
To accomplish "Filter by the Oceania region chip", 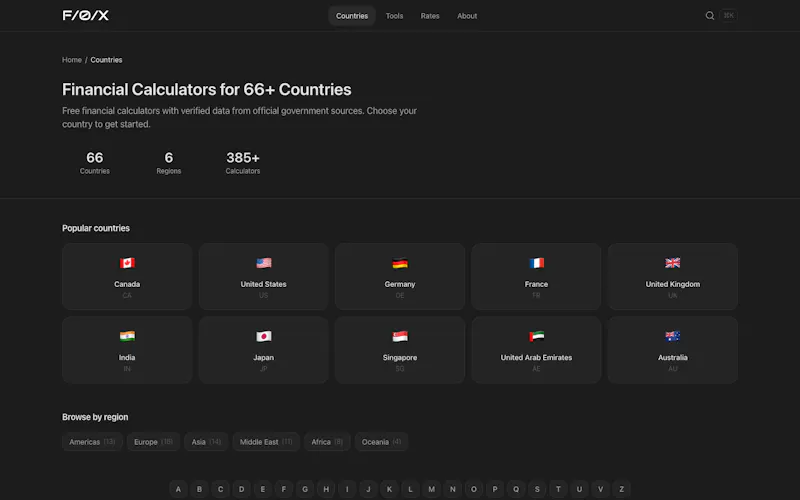I will point(381,442).
